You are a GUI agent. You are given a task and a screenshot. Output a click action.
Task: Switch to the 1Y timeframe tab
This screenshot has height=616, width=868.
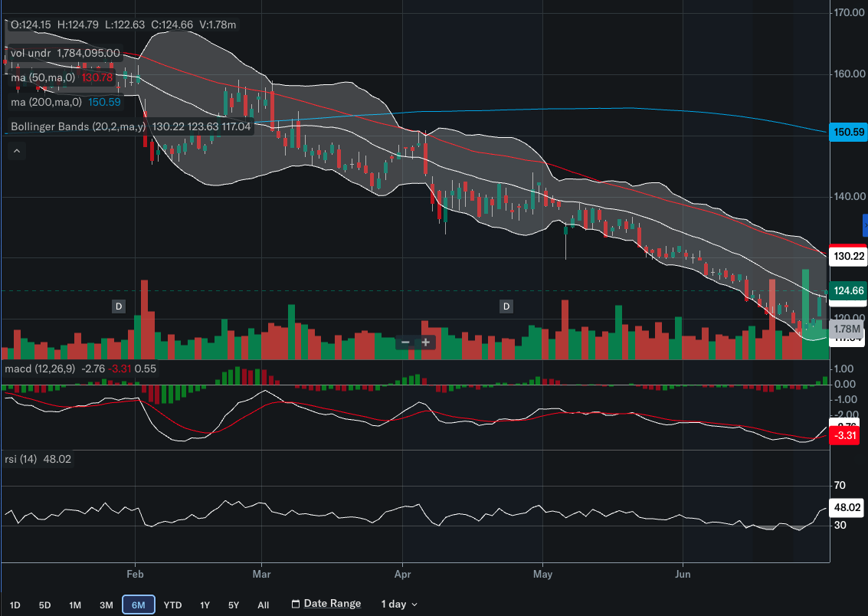pyautogui.click(x=205, y=605)
